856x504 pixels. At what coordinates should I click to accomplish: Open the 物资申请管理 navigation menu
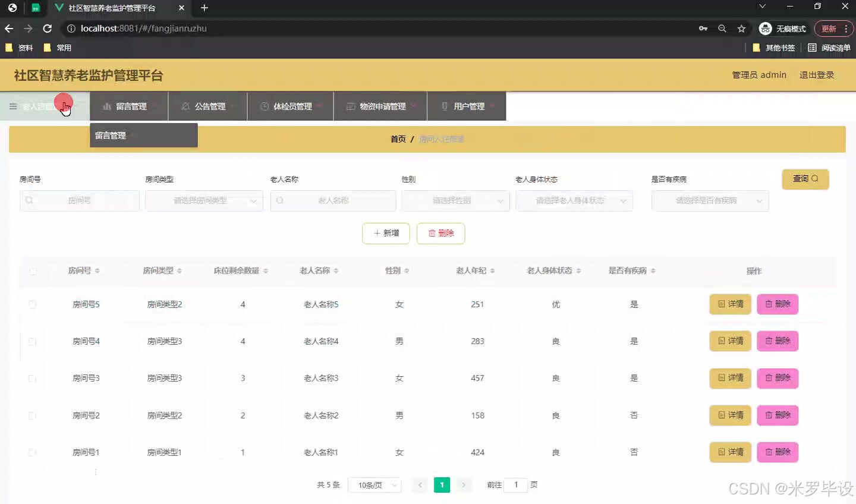click(380, 106)
